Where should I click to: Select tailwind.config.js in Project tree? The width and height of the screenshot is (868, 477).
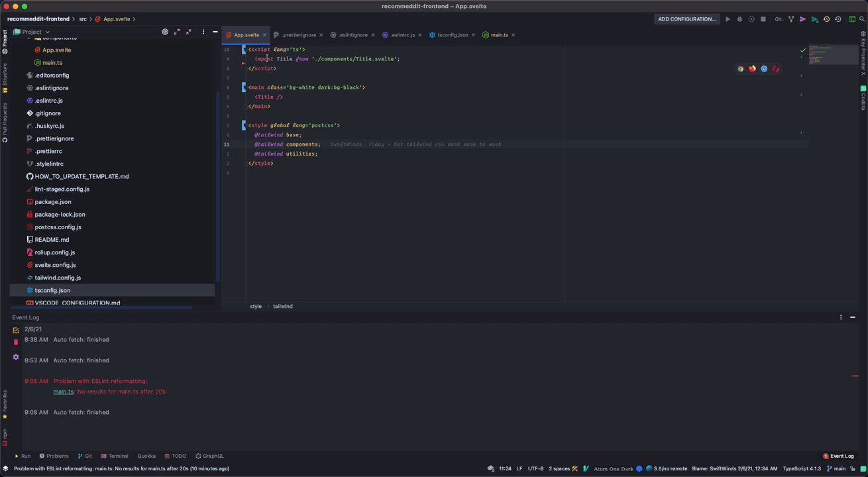58,278
